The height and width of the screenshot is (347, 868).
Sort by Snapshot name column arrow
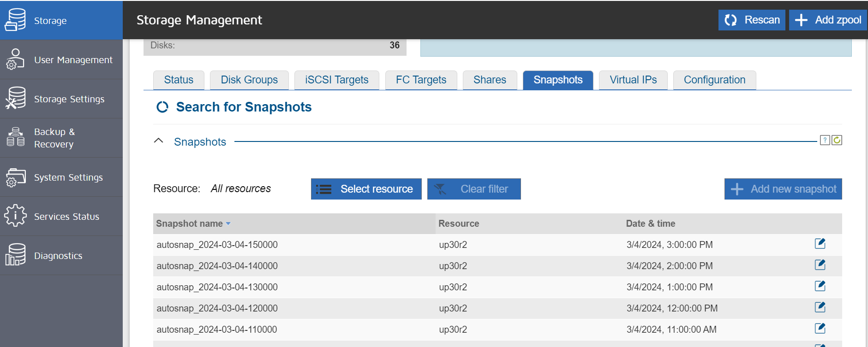(x=228, y=224)
